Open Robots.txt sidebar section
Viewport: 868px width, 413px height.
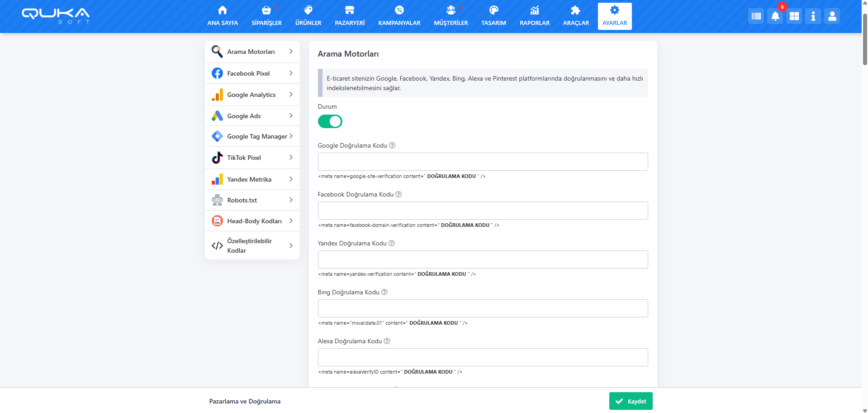[252, 200]
